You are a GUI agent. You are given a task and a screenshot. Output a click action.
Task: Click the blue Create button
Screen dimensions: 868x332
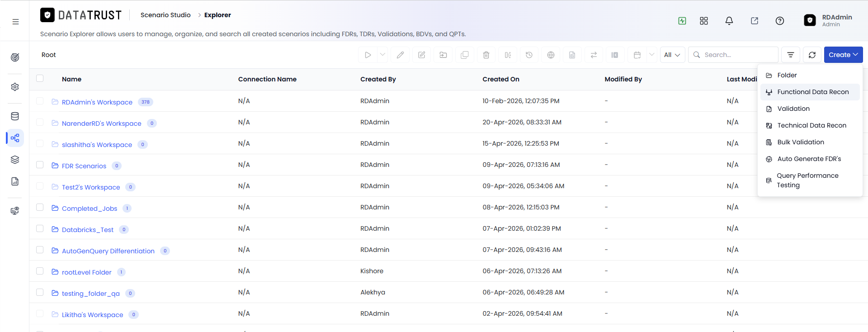pos(843,55)
